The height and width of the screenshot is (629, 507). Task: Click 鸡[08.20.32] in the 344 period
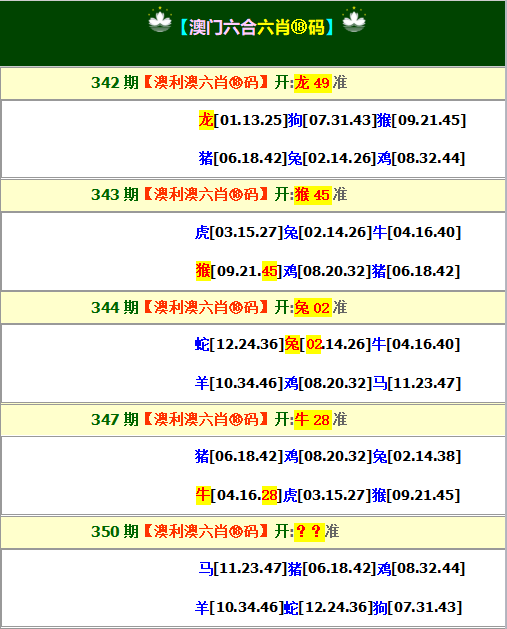328,383
